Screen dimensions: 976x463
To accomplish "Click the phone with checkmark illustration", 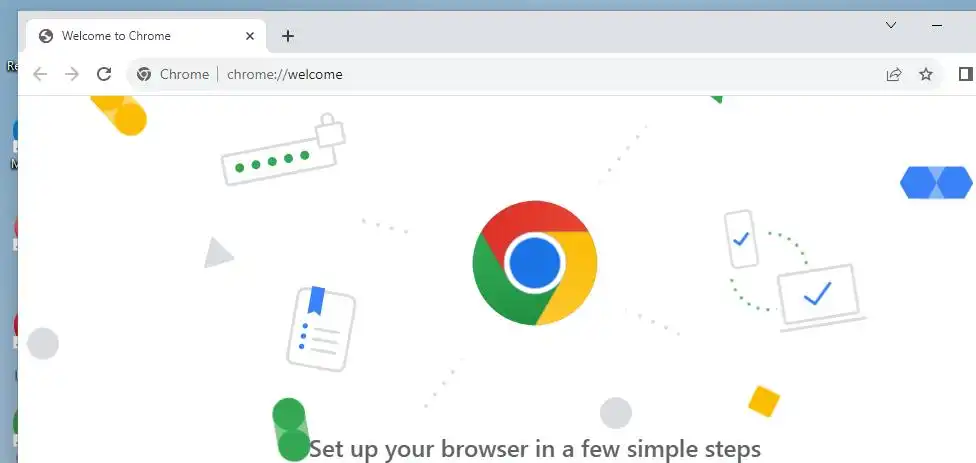I will [x=741, y=239].
